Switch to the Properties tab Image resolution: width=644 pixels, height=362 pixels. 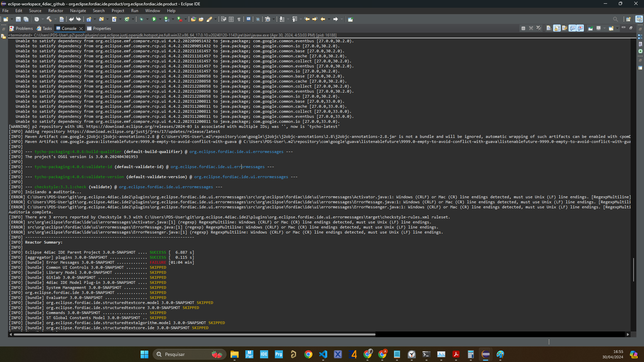coord(99,29)
